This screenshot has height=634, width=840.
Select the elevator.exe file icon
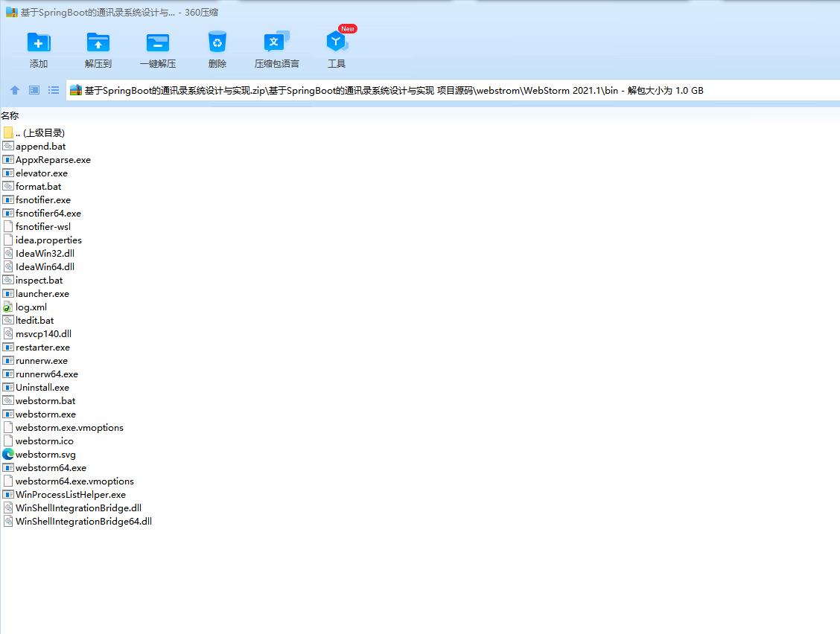(x=8, y=173)
